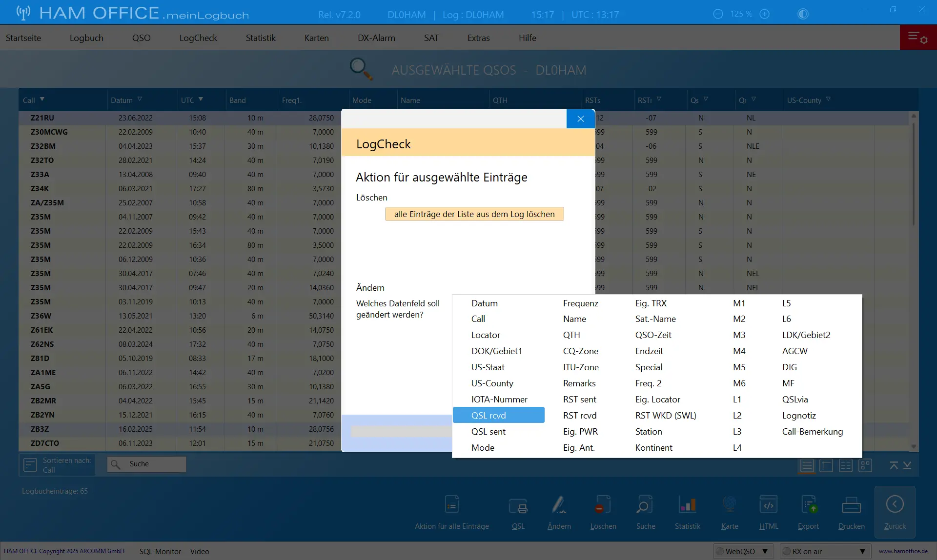Choose QSL sent from the field list
The width and height of the screenshot is (937, 560).
[x=488, y=431]
